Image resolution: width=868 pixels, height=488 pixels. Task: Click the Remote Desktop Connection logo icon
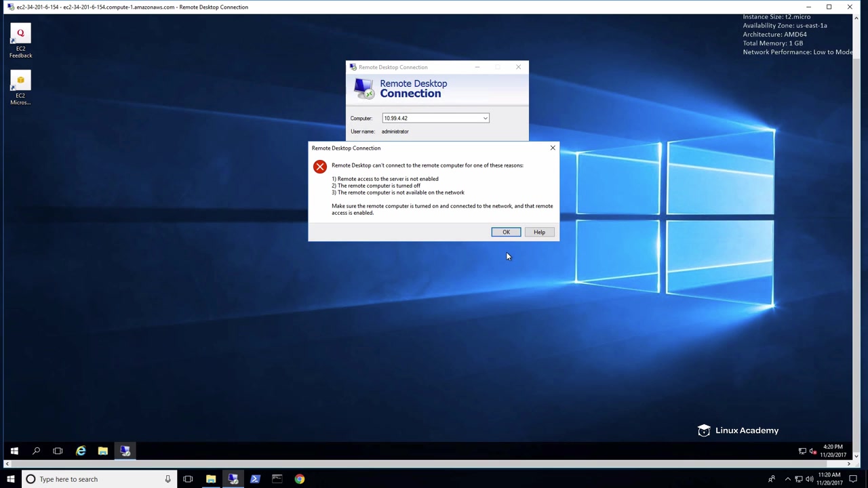tap(364, 88)
